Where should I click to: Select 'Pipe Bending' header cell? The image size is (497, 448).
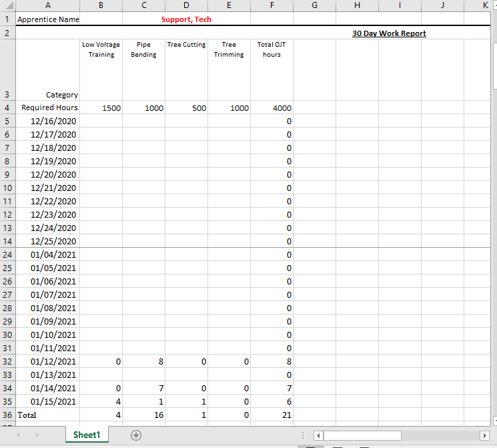(144, 70)
